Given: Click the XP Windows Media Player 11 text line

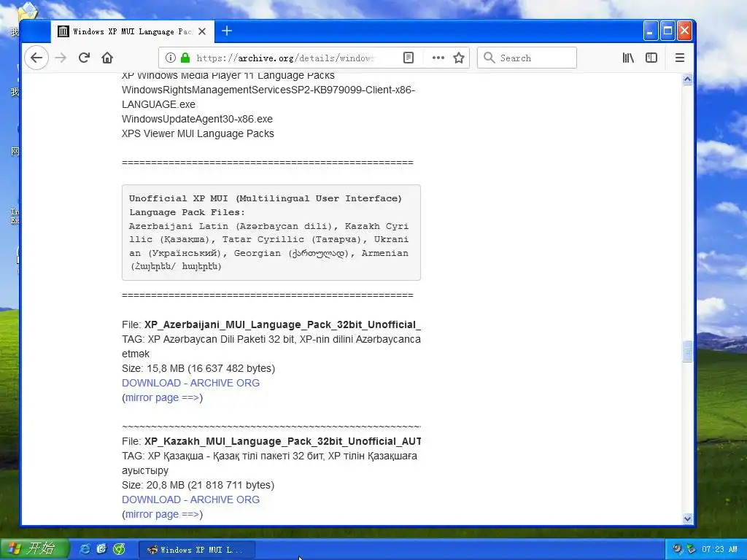Looking at the screenshot, I should coord(228,76).
